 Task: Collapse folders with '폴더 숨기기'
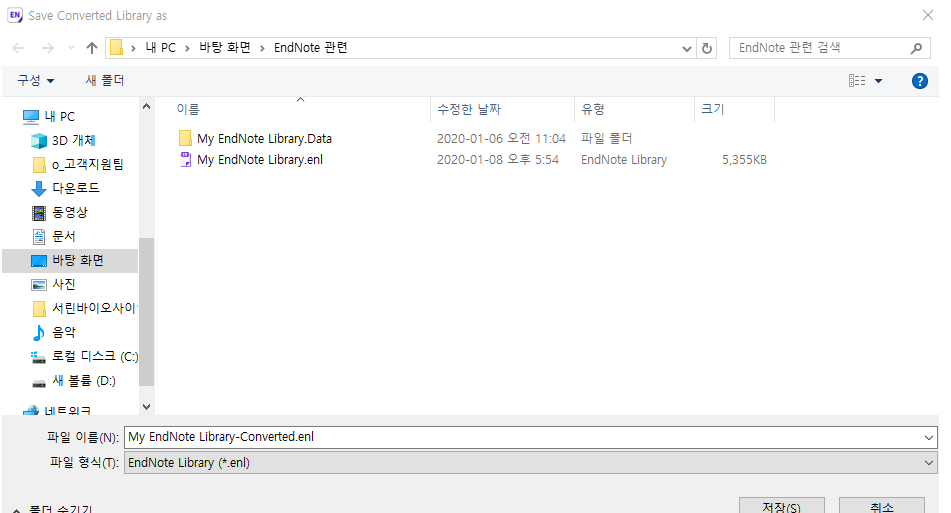click(x=52, y=508)
